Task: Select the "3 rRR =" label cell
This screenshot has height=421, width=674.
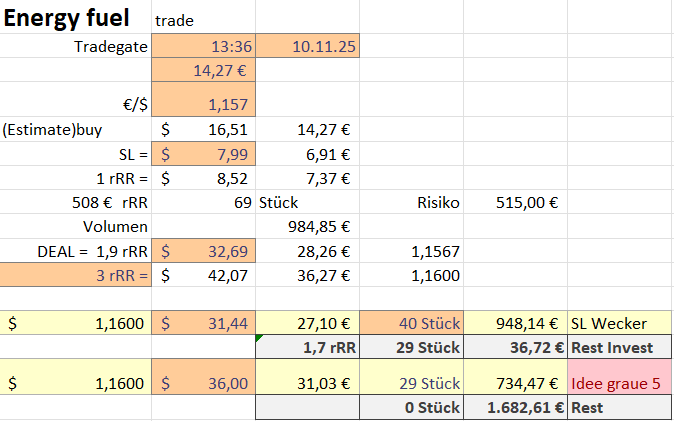Action: click(75, 274)
